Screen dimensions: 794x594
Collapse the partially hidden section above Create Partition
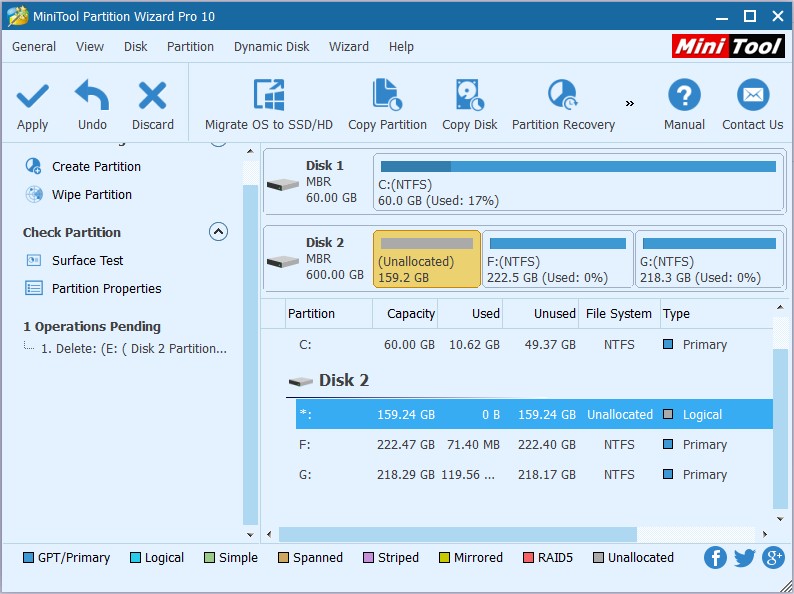(x=218, y=143)
